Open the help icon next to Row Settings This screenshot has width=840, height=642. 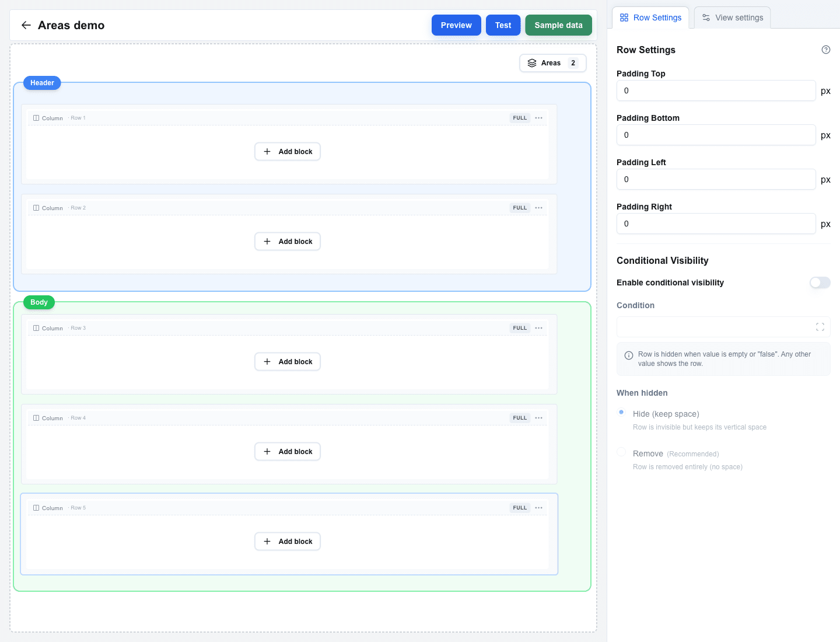(x=826, y=50)
